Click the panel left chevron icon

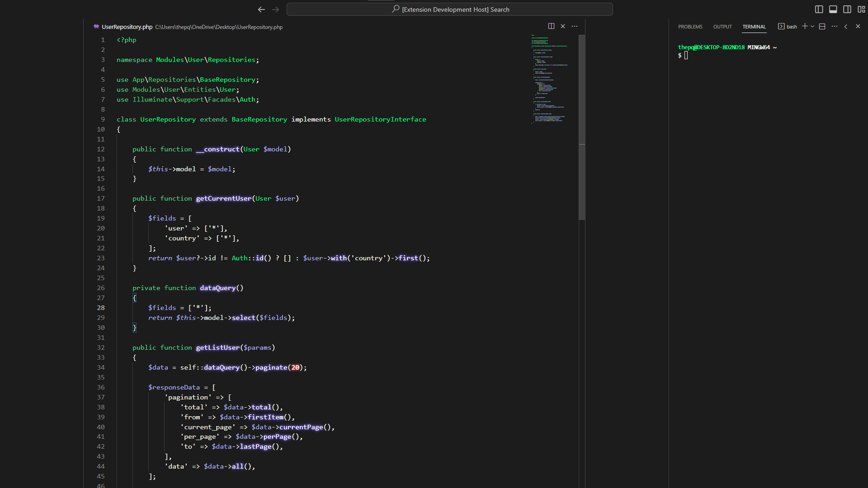pos(846,26)
